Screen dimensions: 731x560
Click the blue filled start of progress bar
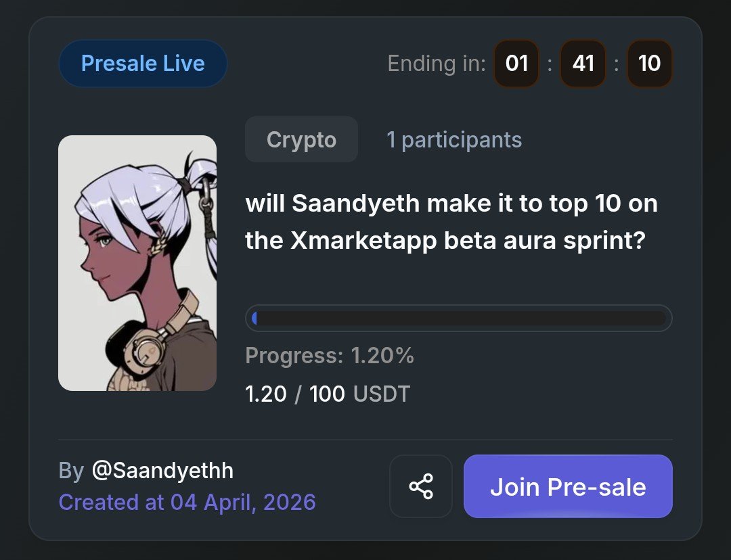(x=254, y=318)
